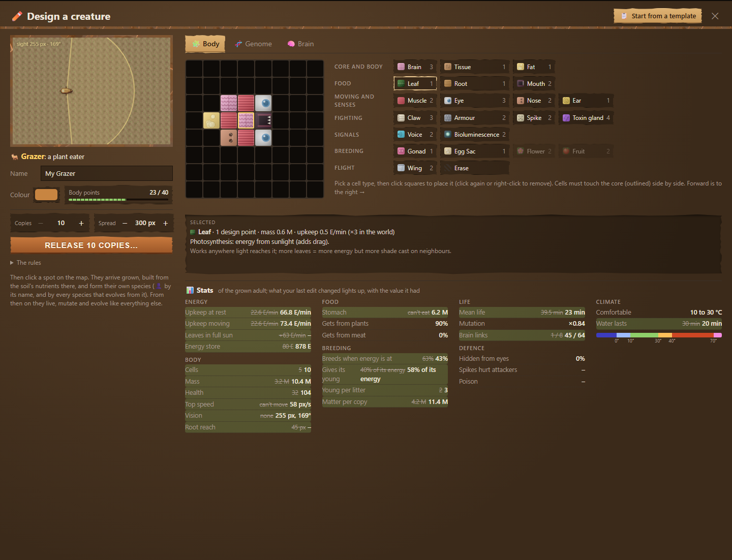This screenshot has width=732, height=560.
Task: Click the mouth cell in body grid
Action: [263, 120]
